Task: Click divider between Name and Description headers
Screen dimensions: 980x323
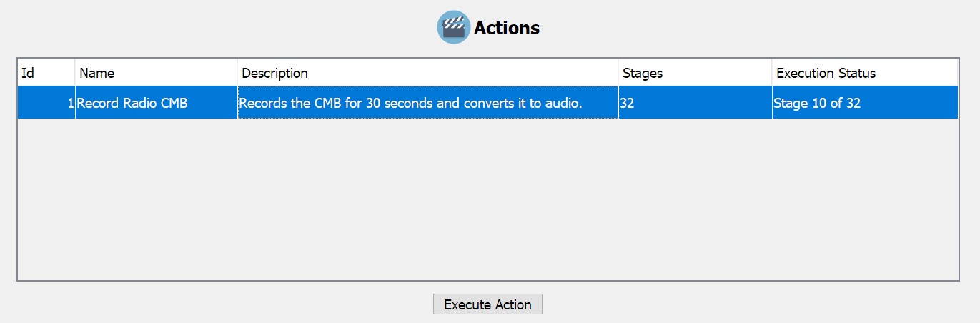Action: pos(237,73)
